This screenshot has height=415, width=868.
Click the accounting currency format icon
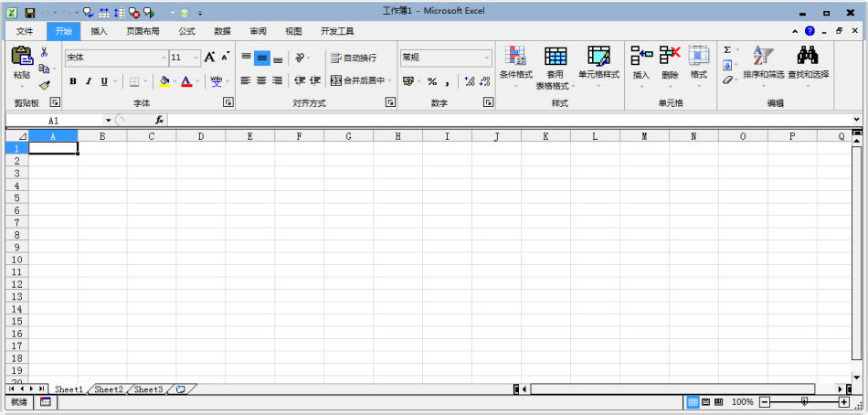click(408, 81)
